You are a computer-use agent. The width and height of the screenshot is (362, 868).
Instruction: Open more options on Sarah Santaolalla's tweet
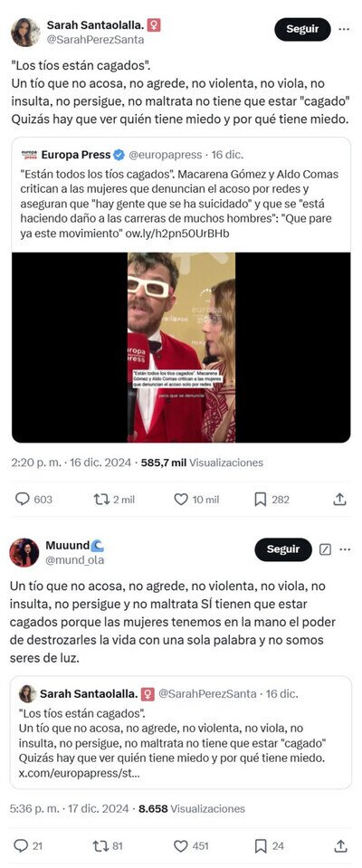pyautogui.click(x=344, y=29)
